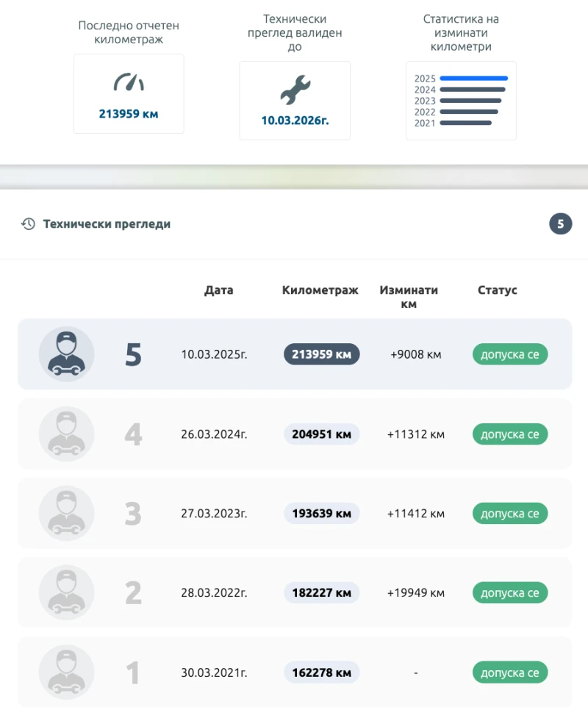Viewport: 588px width, 718px height.
Task: Click the driver avatar for inspection 2
Action: (x=66, y=592)
